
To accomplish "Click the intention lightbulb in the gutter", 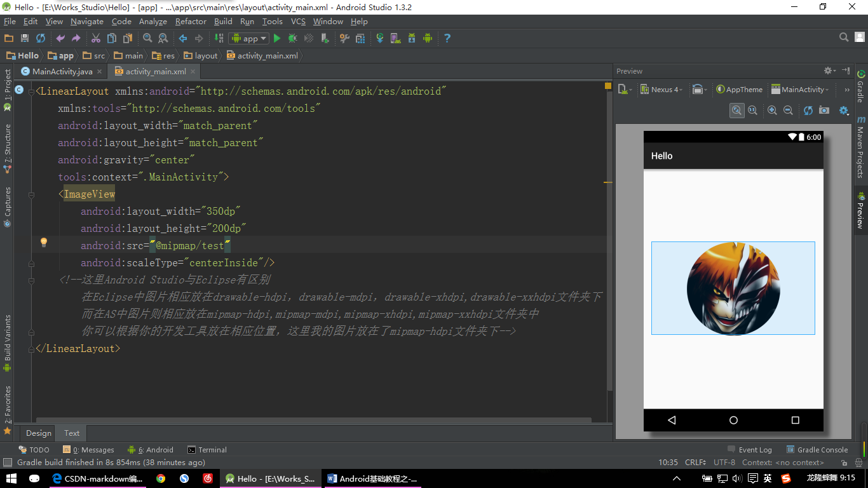I will (x=44, y=242).
